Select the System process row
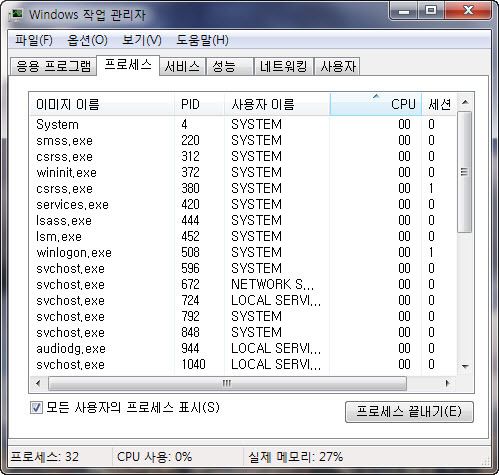 (x=243, y=124)
